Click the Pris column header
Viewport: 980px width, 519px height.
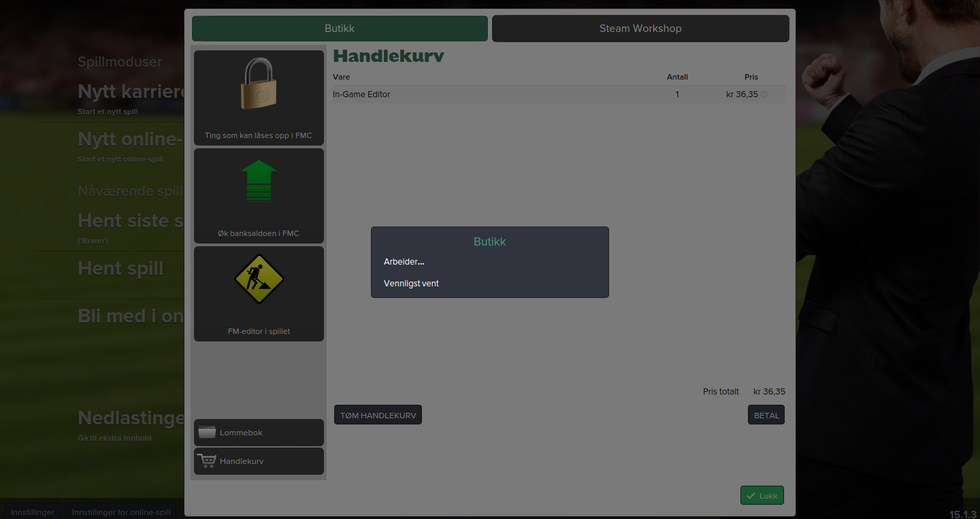click(x=751, y=77)
